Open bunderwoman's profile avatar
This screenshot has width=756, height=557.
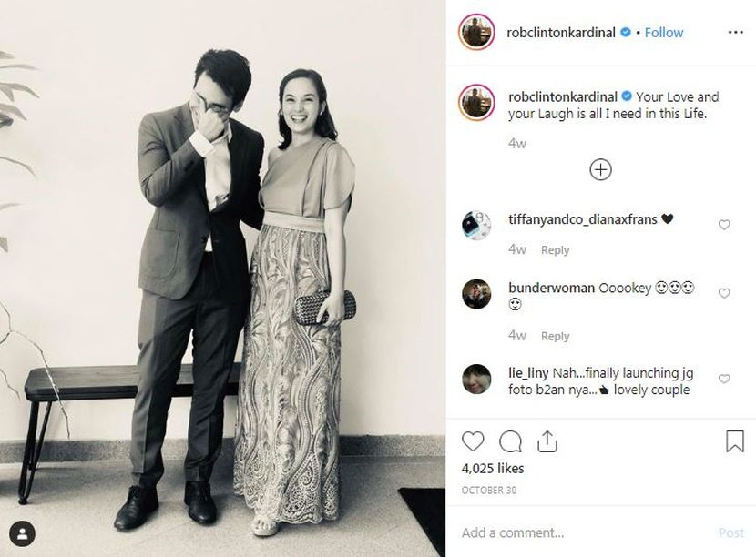[x=476, y=294]
